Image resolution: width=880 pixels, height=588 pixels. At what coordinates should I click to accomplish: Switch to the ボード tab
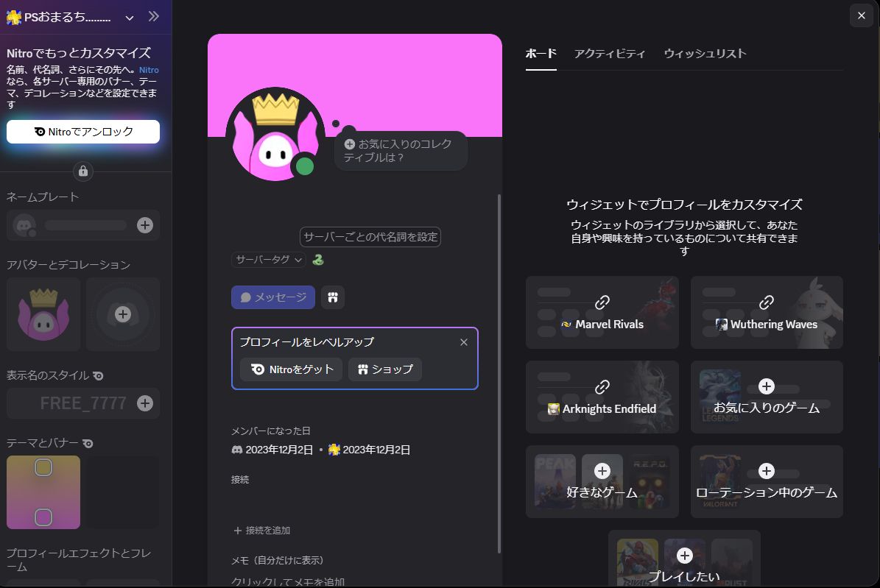point(541,54)
